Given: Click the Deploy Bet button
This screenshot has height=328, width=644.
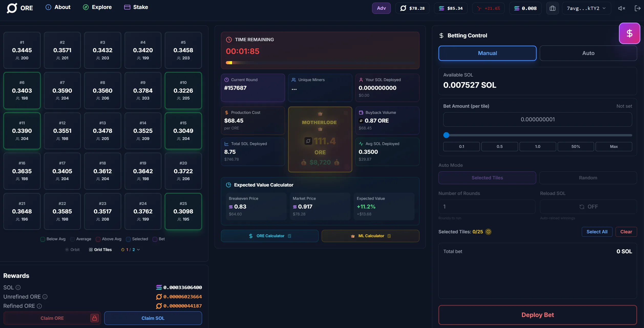Looking at the screenshot, I should pyautogui.click(x=537, y=315).
